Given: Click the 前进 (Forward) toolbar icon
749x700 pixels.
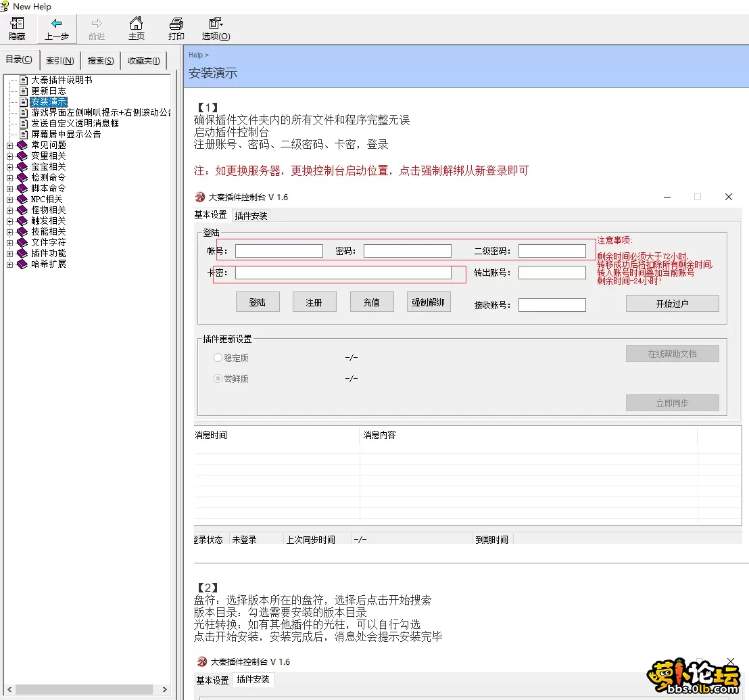Looking at the screenshot, I should pos(97,28).
